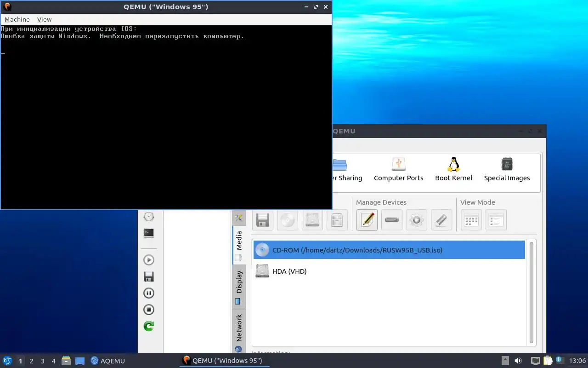Switch to the Network side tab

point(239,332)
